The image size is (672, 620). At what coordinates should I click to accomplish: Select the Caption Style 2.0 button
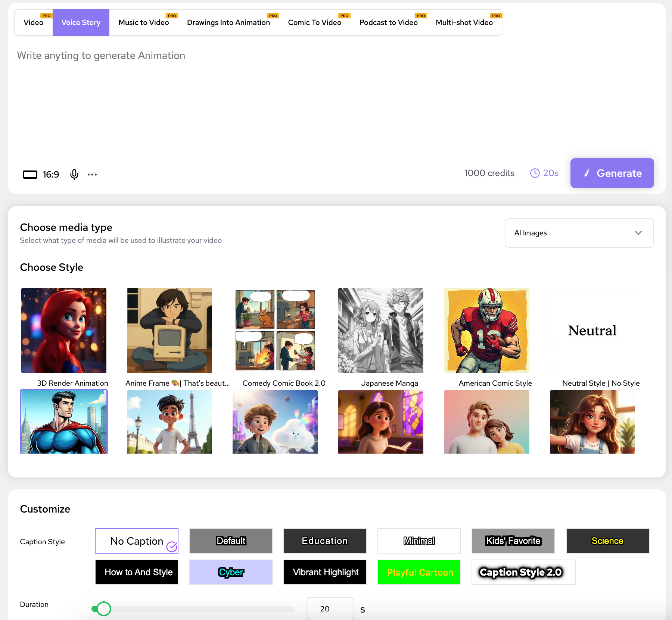(x=523, y=572)
